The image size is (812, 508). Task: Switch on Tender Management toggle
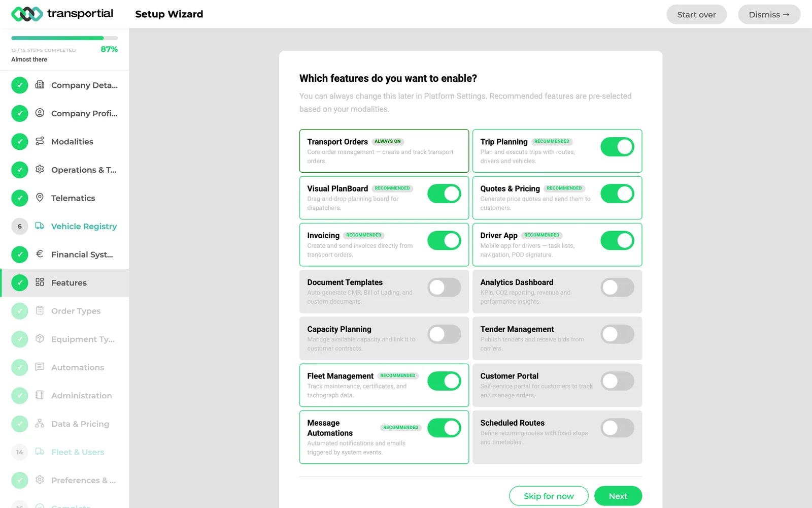pyautogui.click(x=617, y=334)
